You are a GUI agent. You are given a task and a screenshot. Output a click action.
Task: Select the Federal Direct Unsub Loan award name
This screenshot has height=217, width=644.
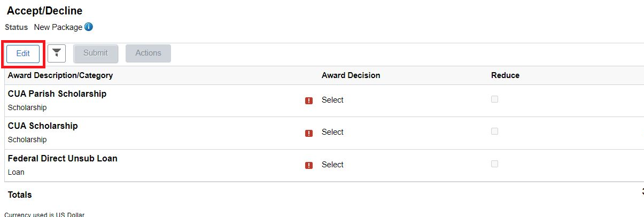pos(63,158)
